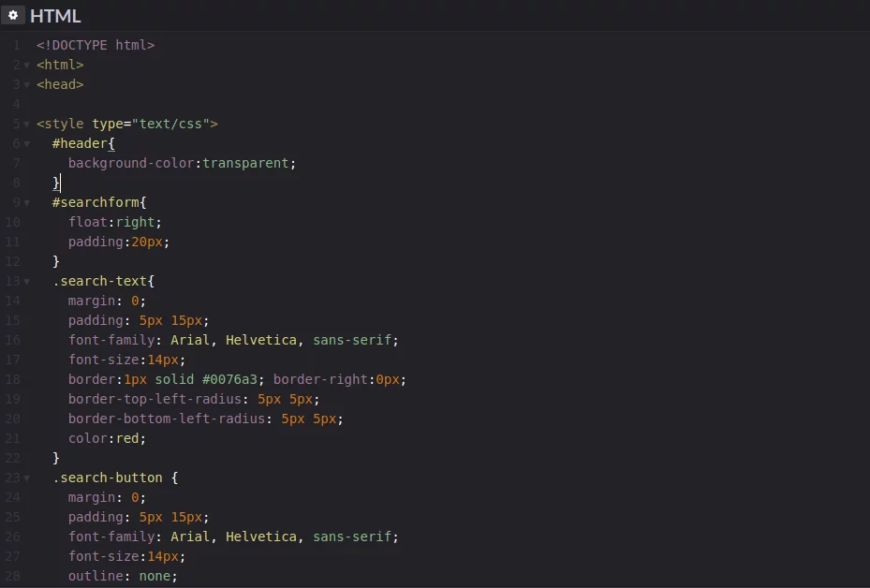Fold the #header rule on line 6
Image resolution: width=870 pixels, height=588 pixels.
[x=26, y=144]
